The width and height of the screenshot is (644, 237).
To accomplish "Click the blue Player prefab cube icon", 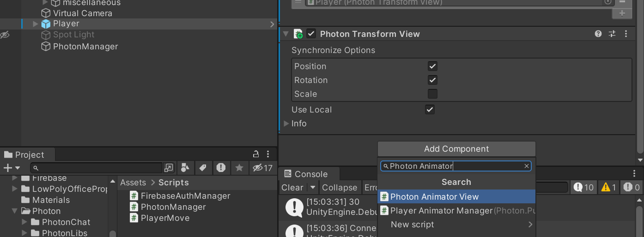I will click(46, 24).
